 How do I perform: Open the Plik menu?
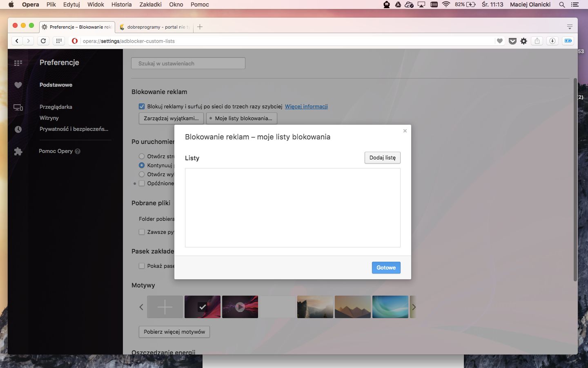pyautogui.click(x=51, y=4)
